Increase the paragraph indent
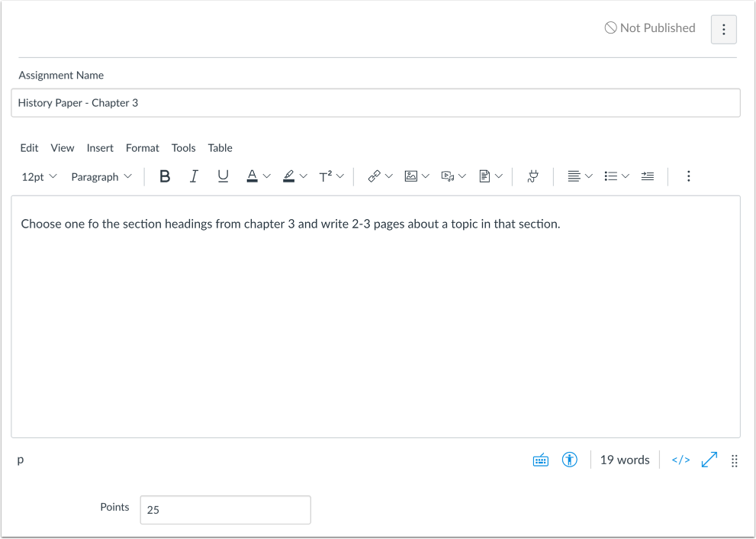The height and width of the screenshot is (539, 756). click(648, 176)
